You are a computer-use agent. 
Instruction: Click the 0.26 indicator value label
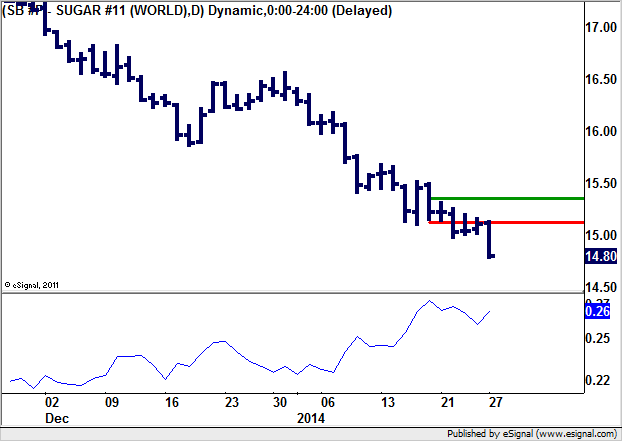(597, 311)
